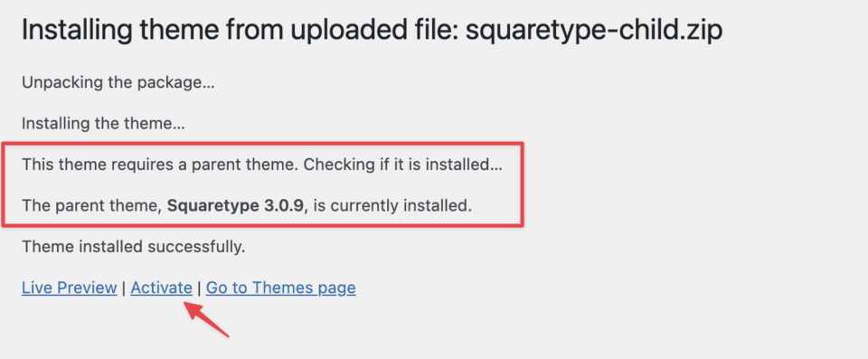Click the squaretype-child.zip filename in heading

pos(594,32)
